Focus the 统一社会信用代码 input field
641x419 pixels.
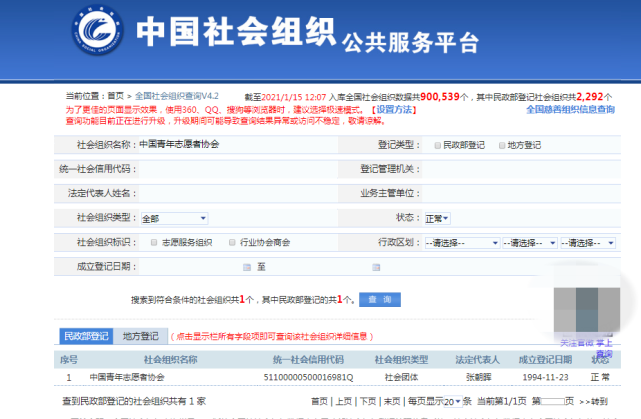(x=238, y=169)
